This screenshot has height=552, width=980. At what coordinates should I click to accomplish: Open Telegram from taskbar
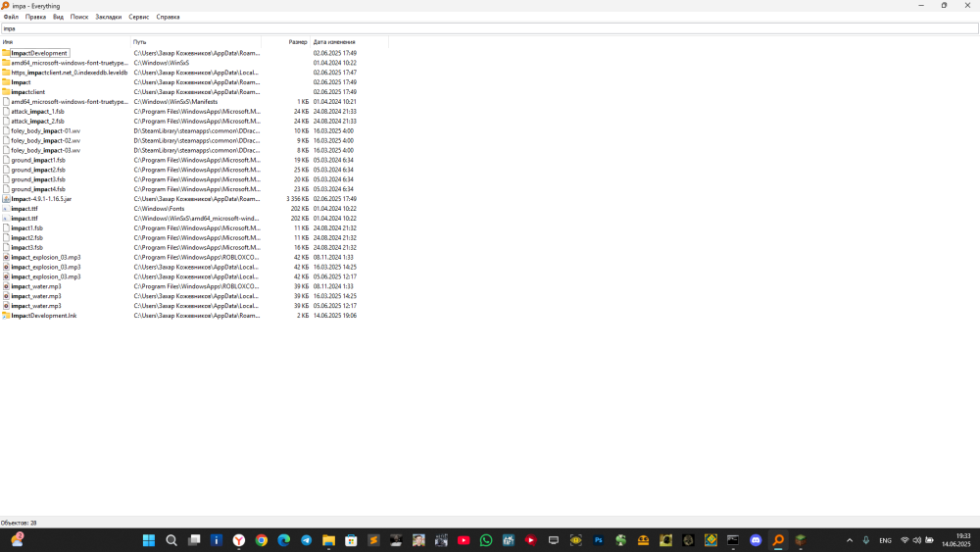pos(306,540)
